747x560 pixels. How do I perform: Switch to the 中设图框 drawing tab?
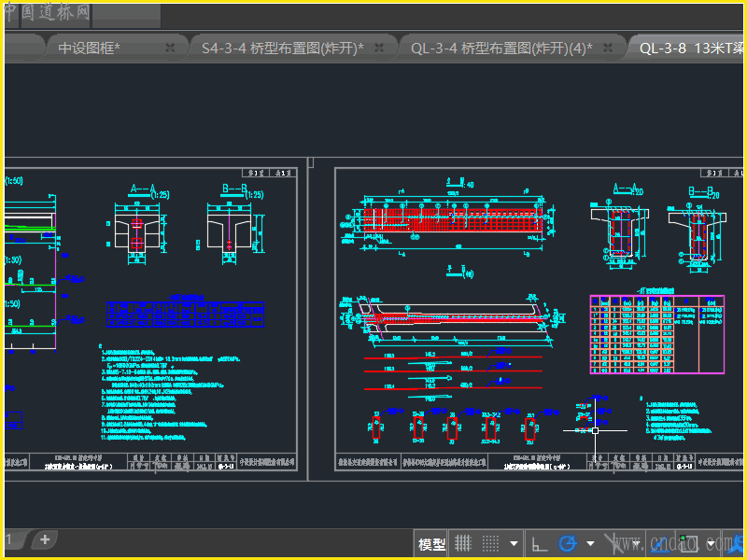[89, 48]
